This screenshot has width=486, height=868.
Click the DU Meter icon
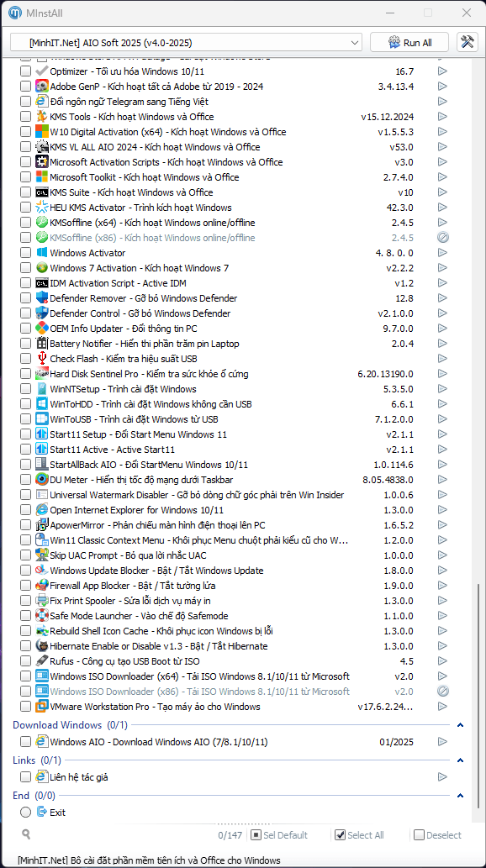coord(41,480)
